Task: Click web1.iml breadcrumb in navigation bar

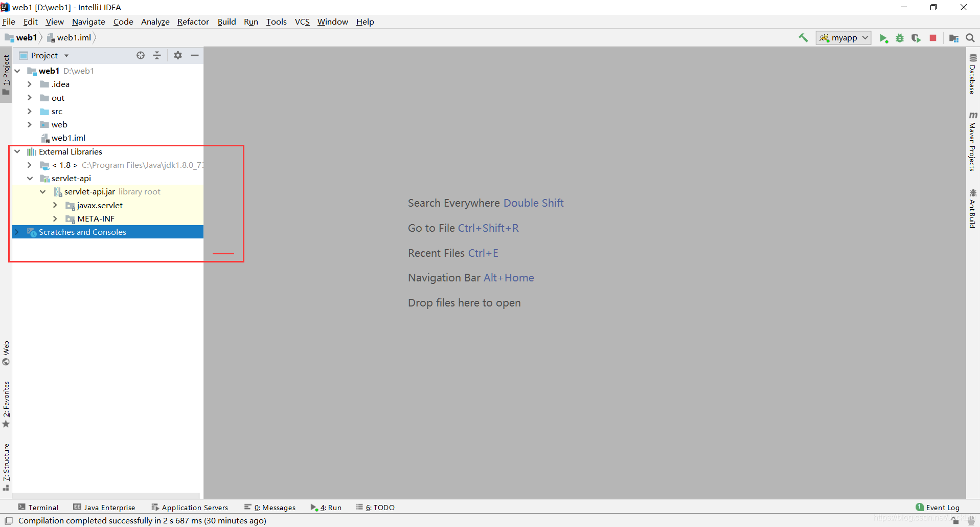Action: 69,38
